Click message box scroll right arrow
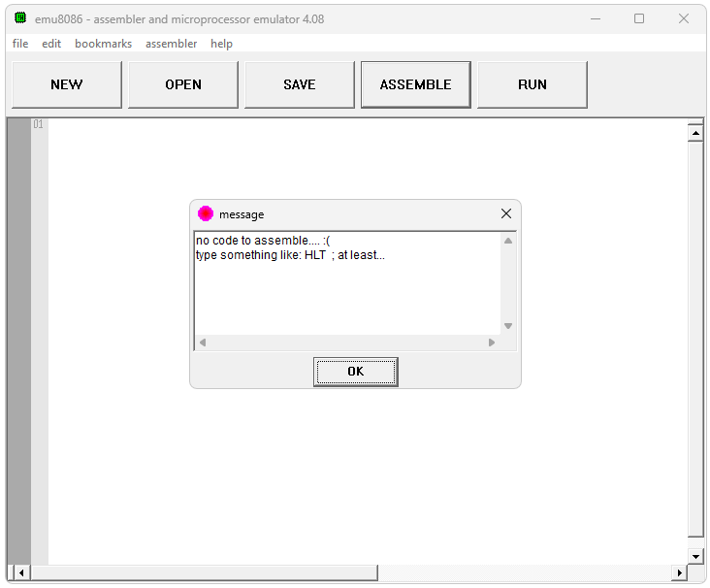The image size is (710, 588). click(x=492, y=343)
